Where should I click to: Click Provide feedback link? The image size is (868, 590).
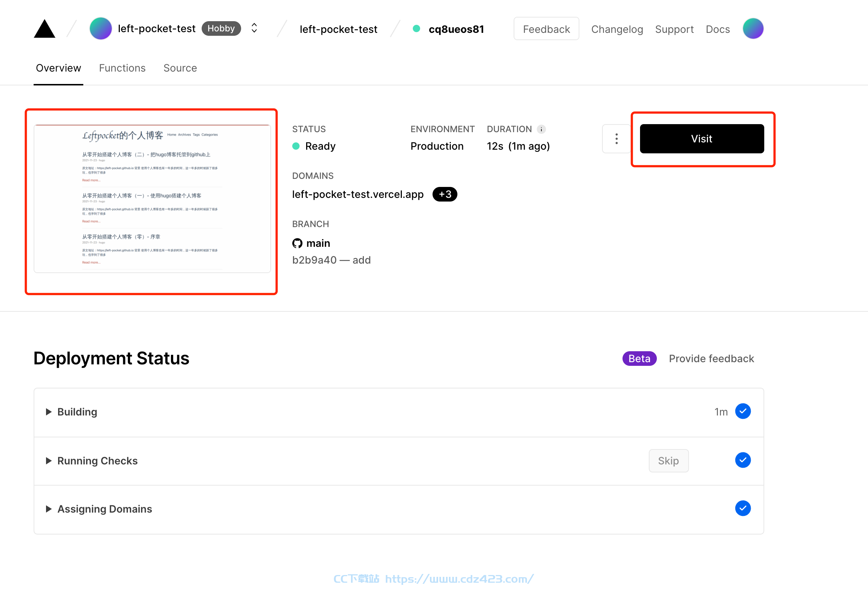712,359
